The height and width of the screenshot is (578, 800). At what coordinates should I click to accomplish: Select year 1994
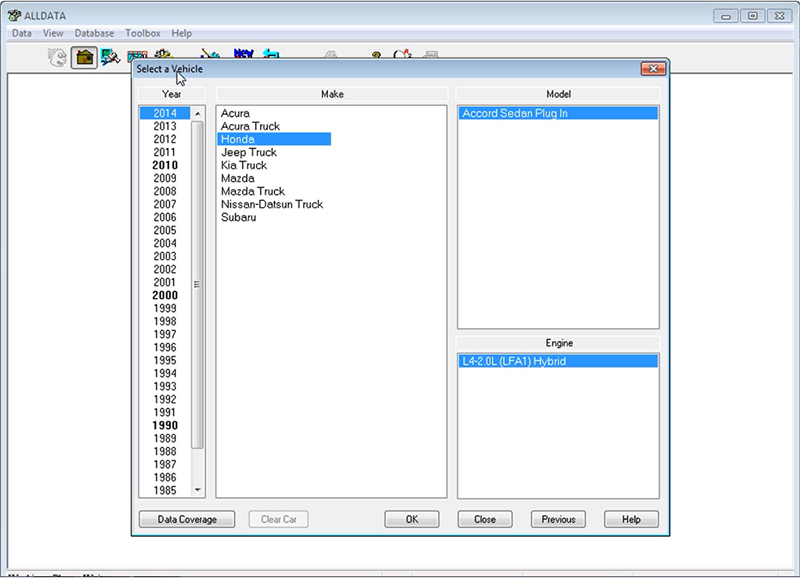[x=165, y=373]
